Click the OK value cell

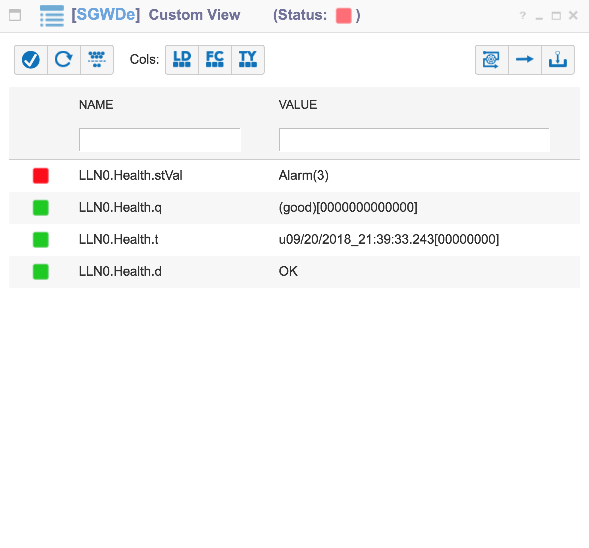point(288,272)
